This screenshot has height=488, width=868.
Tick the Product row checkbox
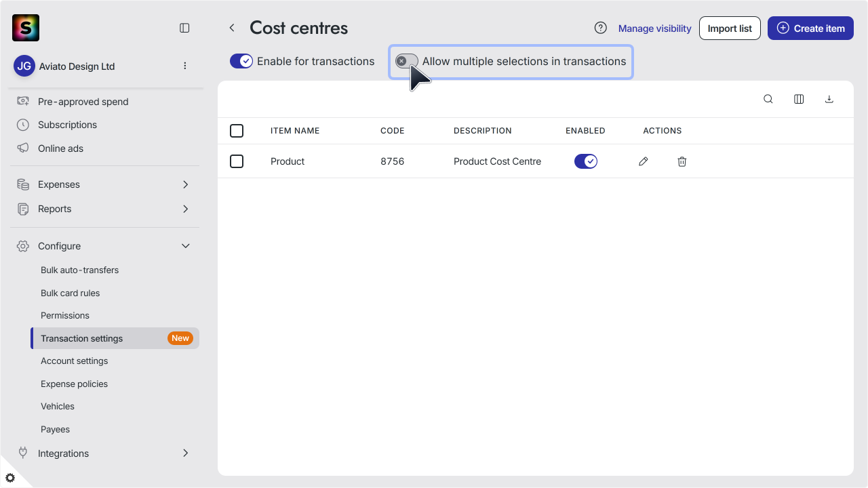pyautogui.click(x=237, y=161)
